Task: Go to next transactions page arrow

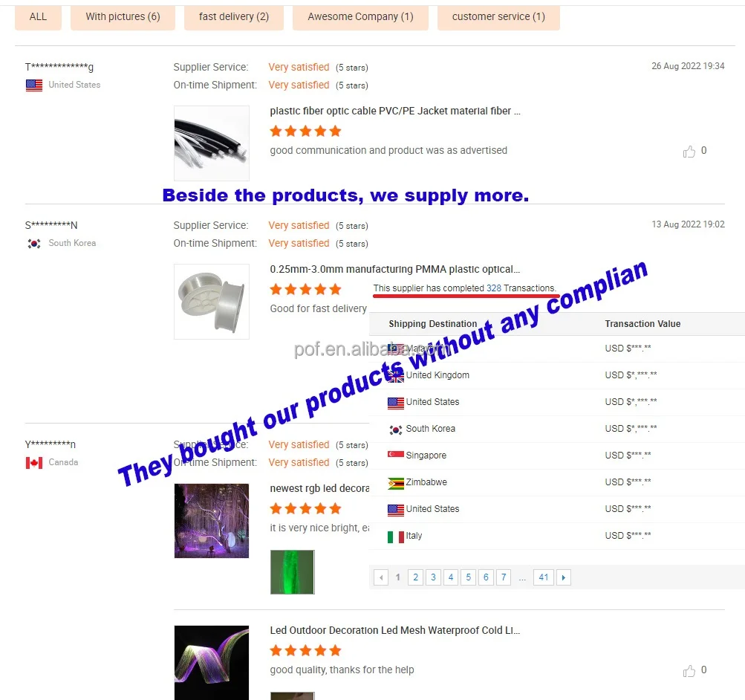Action: (x=564, y=577)
